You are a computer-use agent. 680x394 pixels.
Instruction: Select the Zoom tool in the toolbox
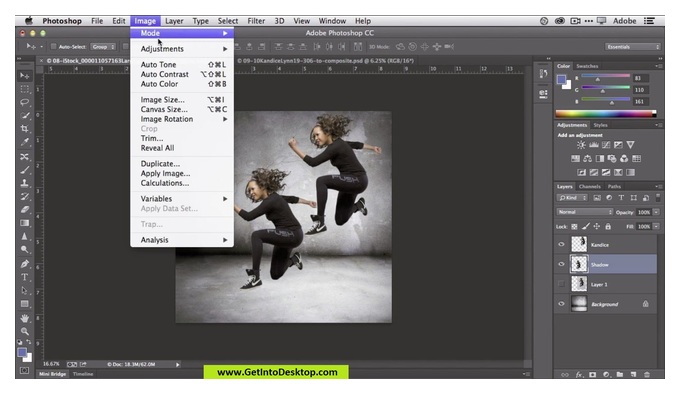coord(25,331)
